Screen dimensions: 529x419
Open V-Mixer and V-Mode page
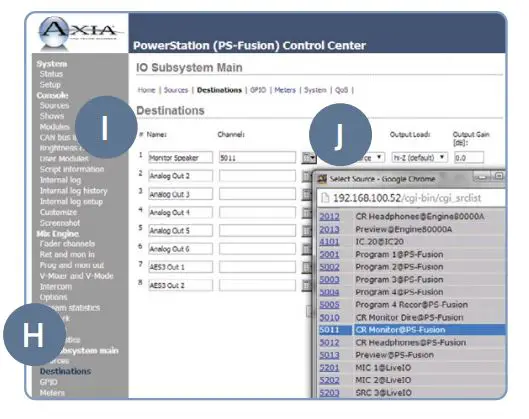click(x=77, y=276)
